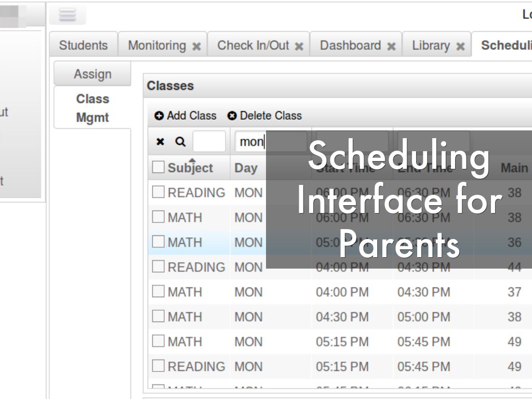Click the Add Class plus icon
The height and width of the screenshot is (399, 532).
click(159, 116)
